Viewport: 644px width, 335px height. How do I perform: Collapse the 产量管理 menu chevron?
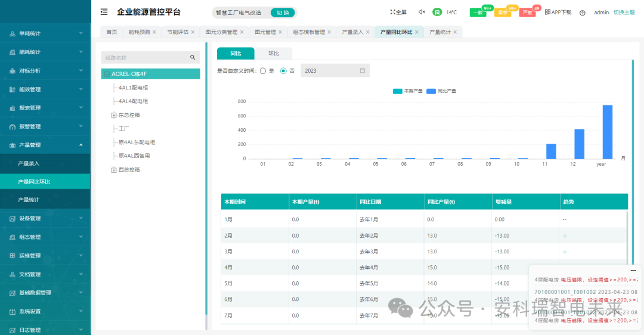pos(81,145)
